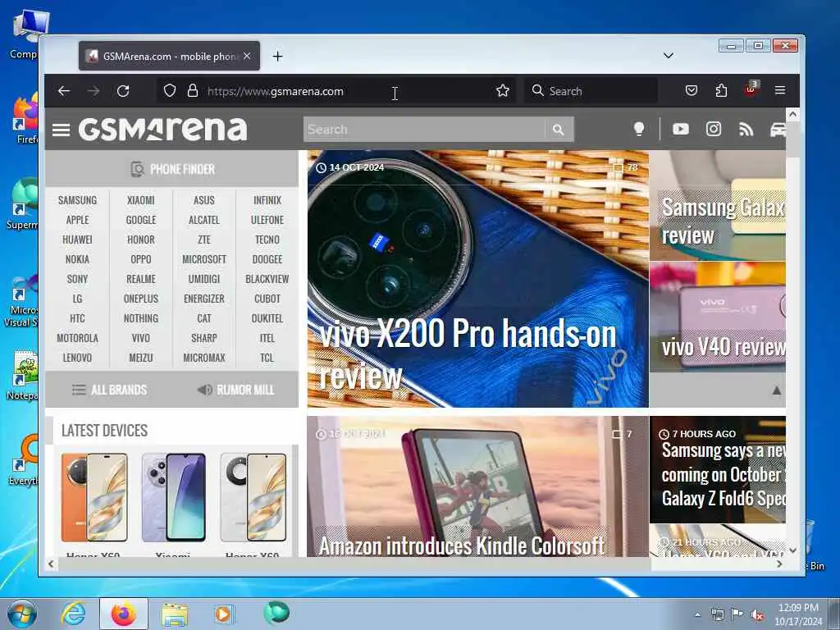
Task: Open the OnePlus brand link
Action: point(141,299)
